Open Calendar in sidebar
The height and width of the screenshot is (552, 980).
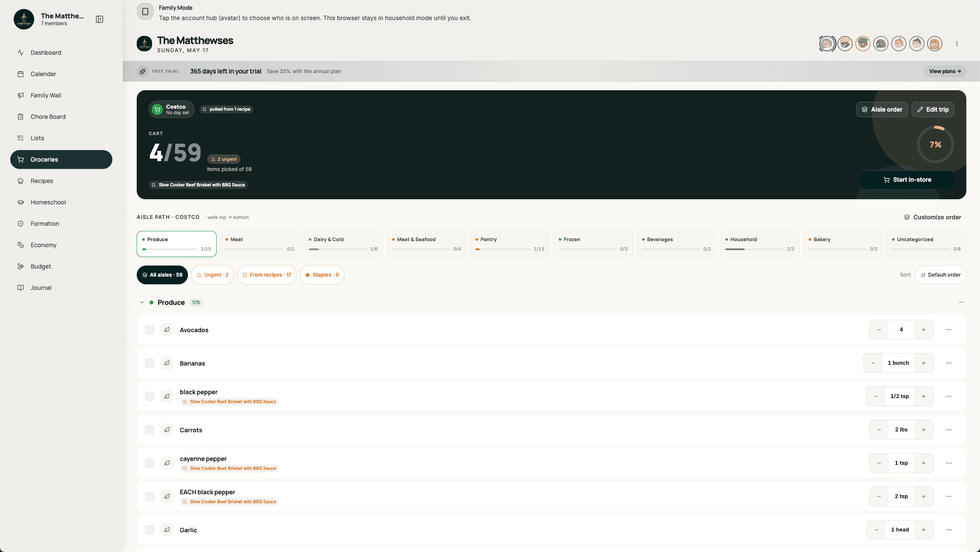pyautogui.click(x=61, y=74)
